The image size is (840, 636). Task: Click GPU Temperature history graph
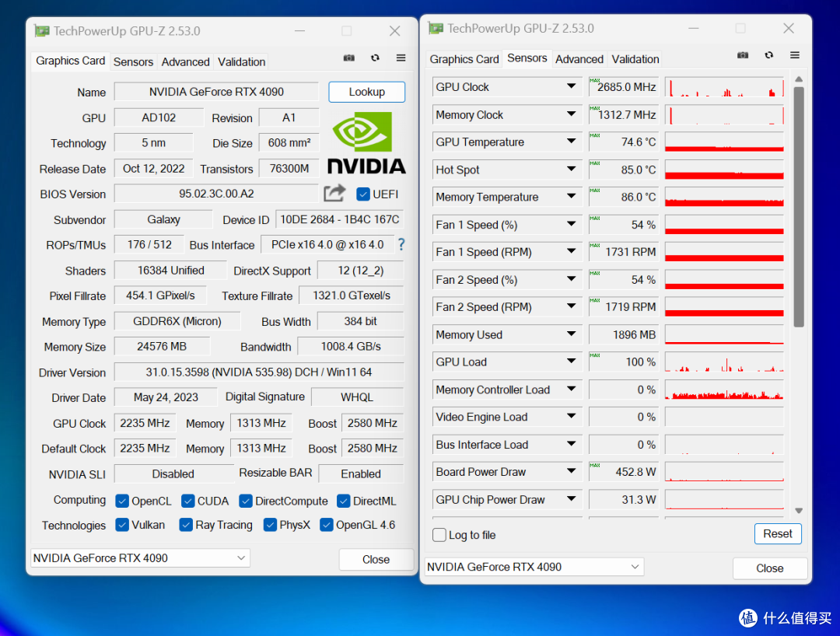724,142
